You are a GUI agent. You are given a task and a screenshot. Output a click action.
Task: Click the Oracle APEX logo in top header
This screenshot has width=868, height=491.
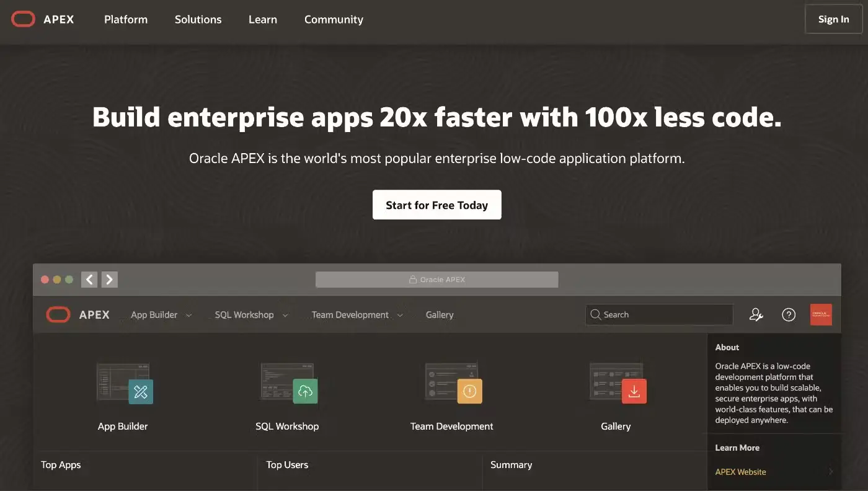tap(42, 19)
